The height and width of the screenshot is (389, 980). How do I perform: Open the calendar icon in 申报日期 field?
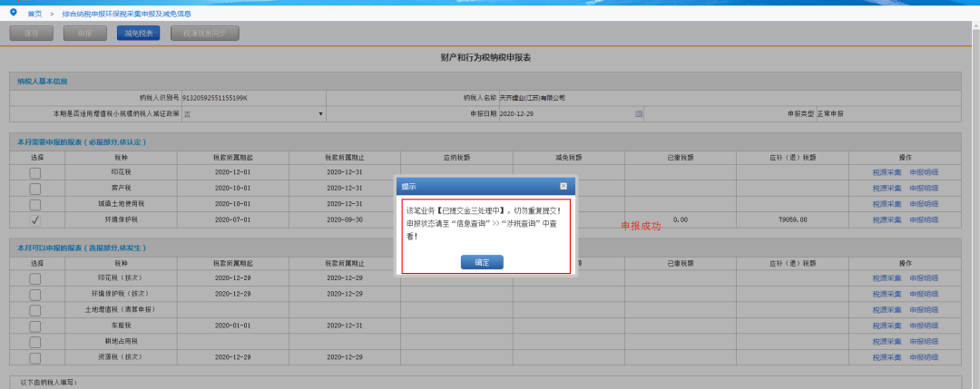pos(638,114)
